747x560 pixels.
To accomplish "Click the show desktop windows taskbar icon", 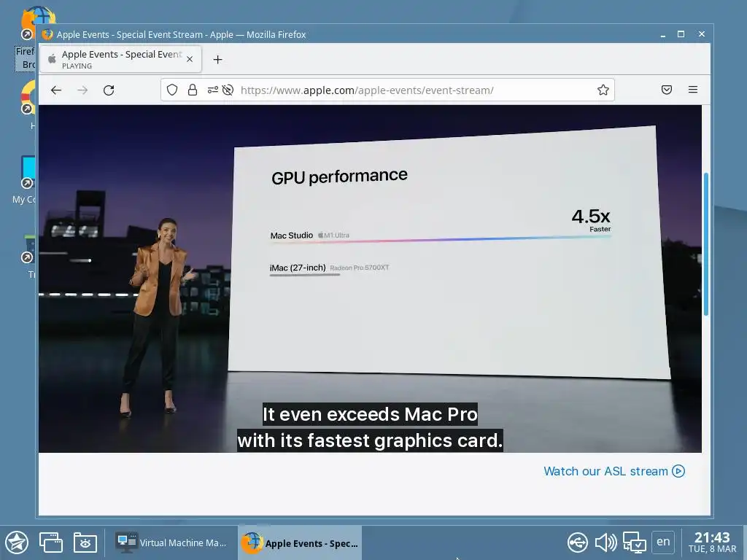I will click(51, 542).
